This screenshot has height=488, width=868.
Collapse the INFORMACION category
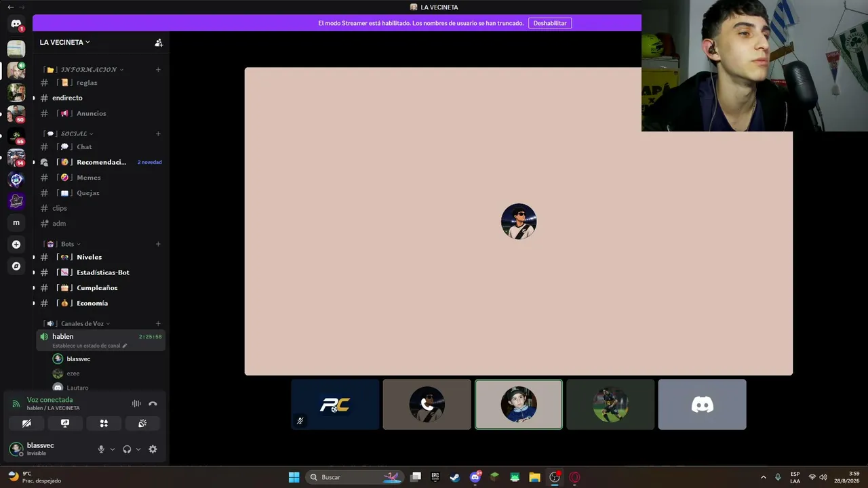[x=83, y=69]
